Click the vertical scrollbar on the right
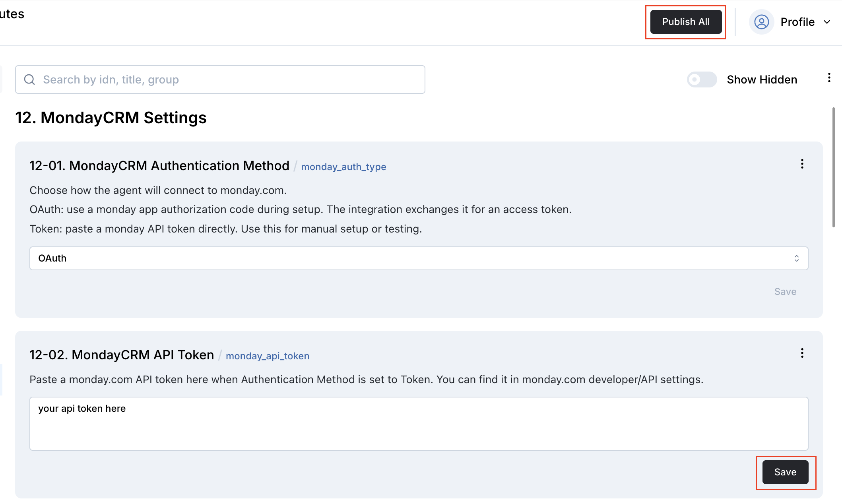 833,167
